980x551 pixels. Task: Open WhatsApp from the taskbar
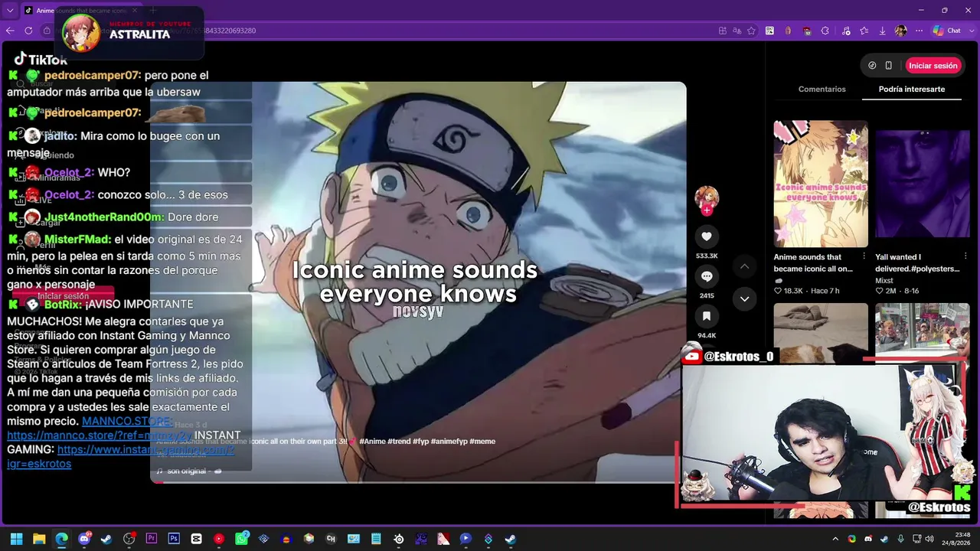pyautogui.click(x=241, y=539)
